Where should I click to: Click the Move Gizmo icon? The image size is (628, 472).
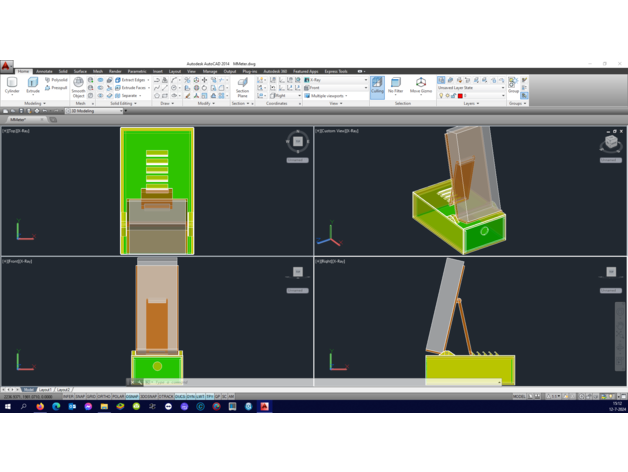pyautogui.click(x=421, y=86)
